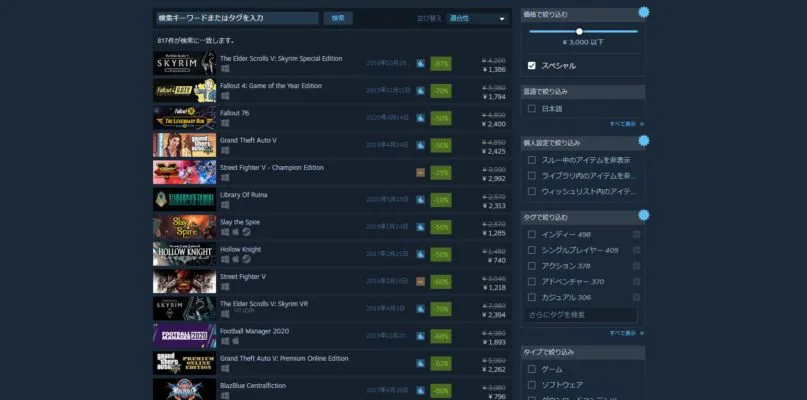Click the SteamOS icon under Hollow Knight title
807x400 pixels.
coord(247,259)
